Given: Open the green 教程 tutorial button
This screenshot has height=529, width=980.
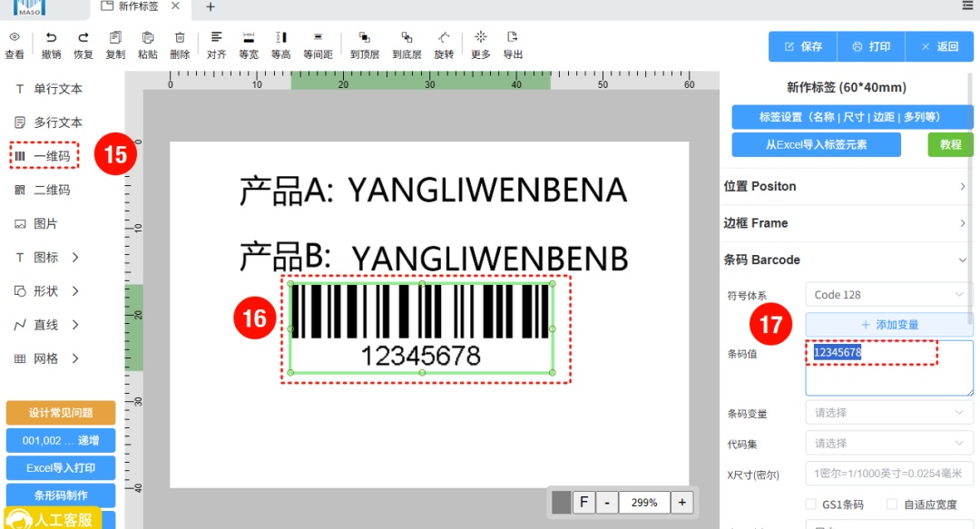Looking at the screenshot, I should point(951,144).
